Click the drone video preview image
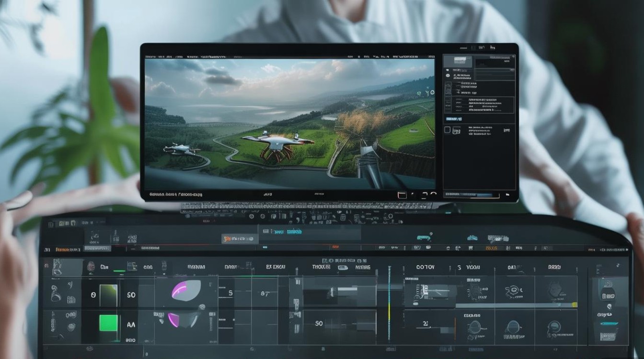The image size is (644, 359). pos(290,124)
